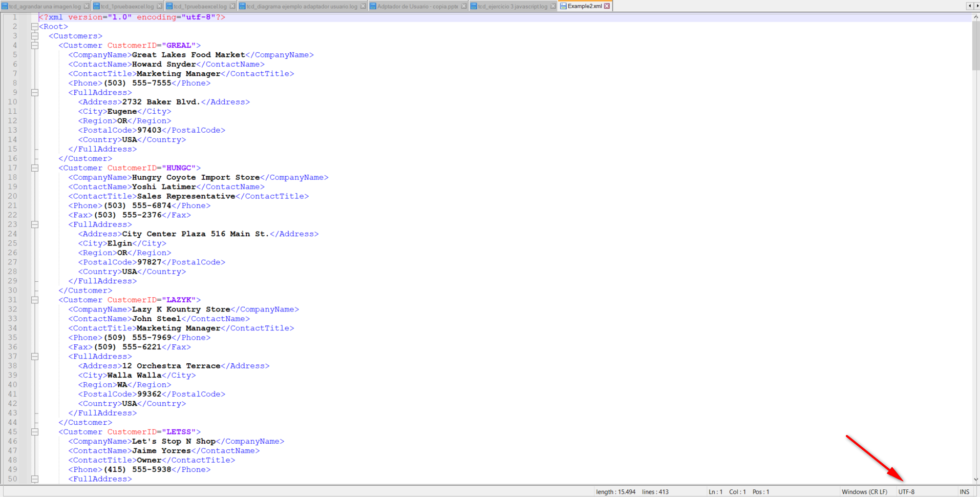Click close icon on first tcd_1pruebaexcel.log tab
Viewport: 980px width, 497px height.
point(160,6)
